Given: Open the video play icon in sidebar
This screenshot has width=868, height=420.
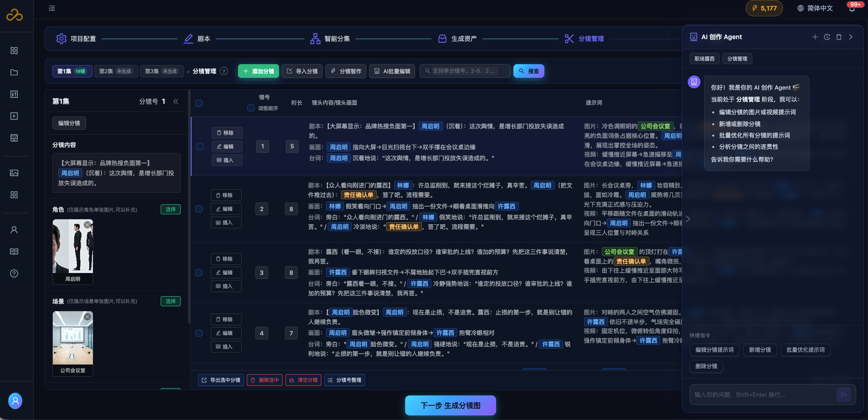Looking at the screenshot, I should (14, 116).
